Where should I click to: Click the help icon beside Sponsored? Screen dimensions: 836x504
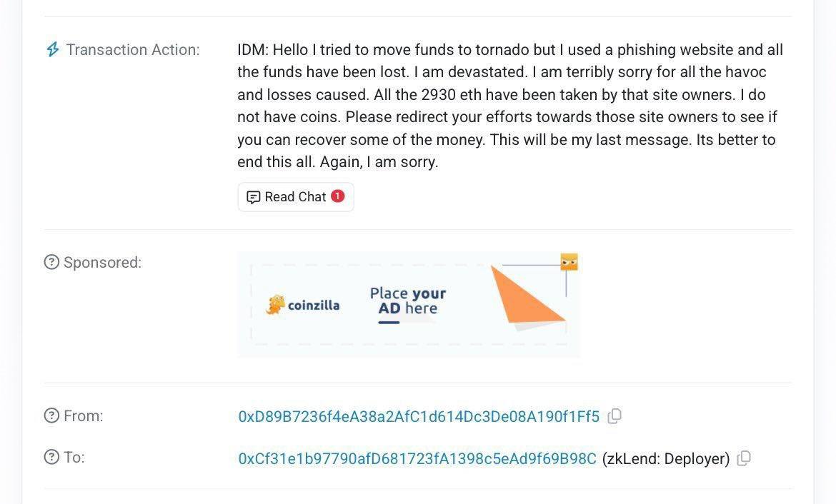coord(51,263)
